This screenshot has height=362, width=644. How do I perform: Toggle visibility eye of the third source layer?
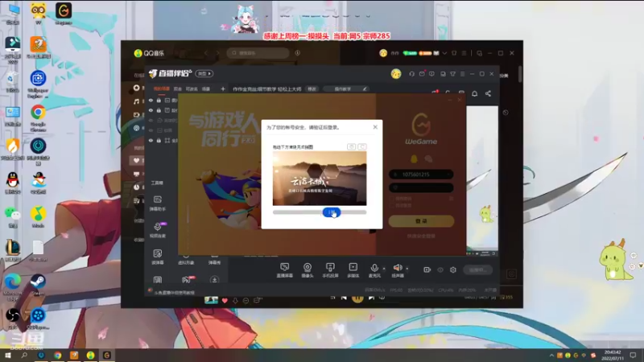[151, 120]
